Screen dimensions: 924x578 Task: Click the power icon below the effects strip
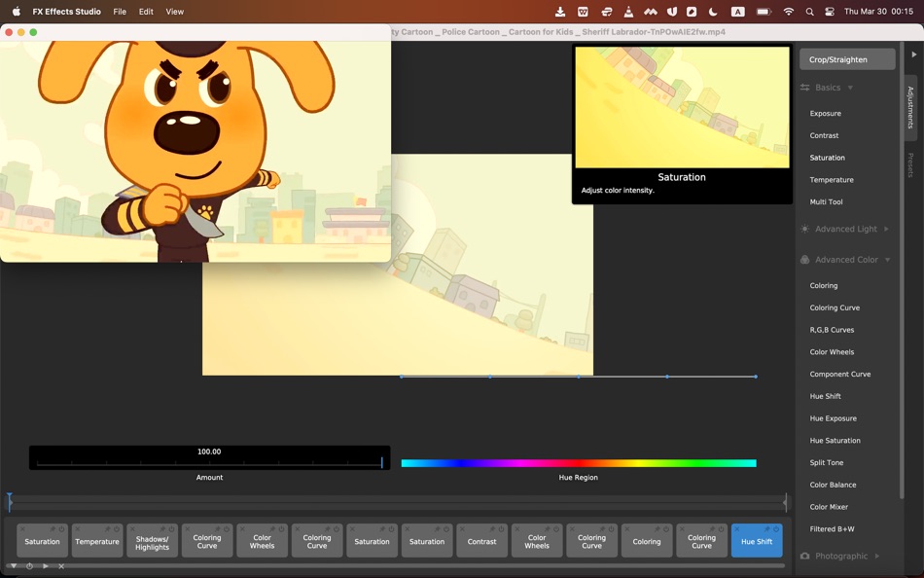coord(29,566)
